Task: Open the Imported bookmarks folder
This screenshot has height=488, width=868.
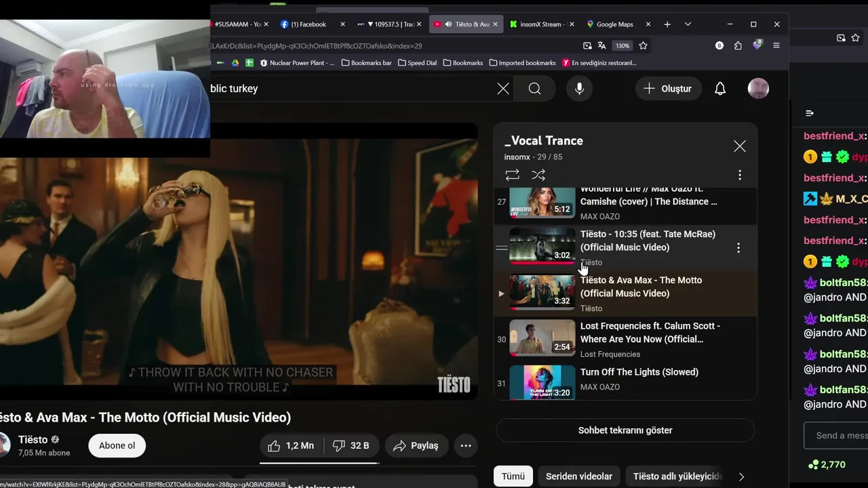Action: click(x=522, y=63)
